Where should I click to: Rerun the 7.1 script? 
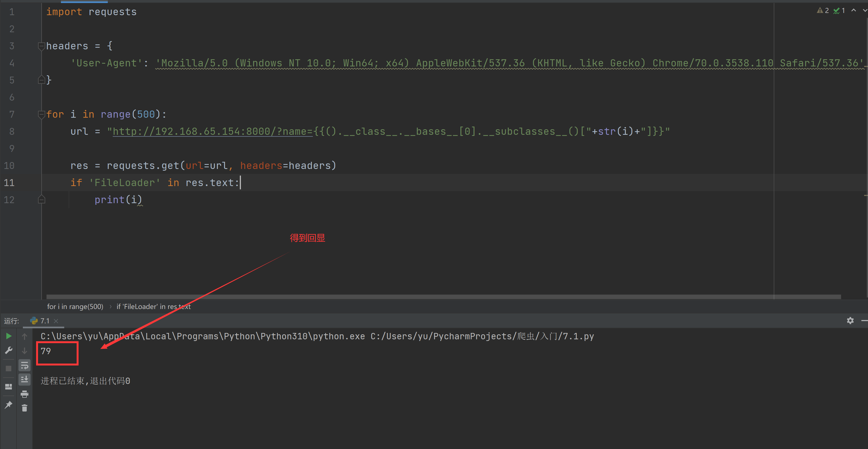click(9, 336)
